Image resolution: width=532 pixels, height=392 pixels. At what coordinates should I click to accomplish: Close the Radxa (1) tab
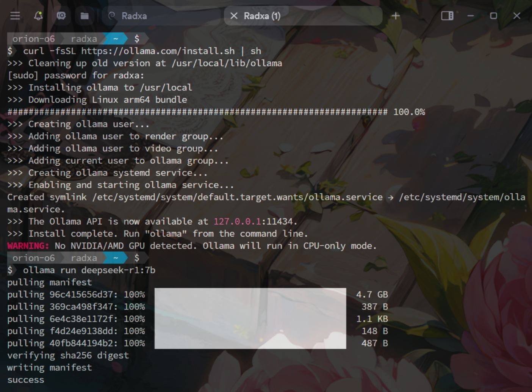click(234, 16)
